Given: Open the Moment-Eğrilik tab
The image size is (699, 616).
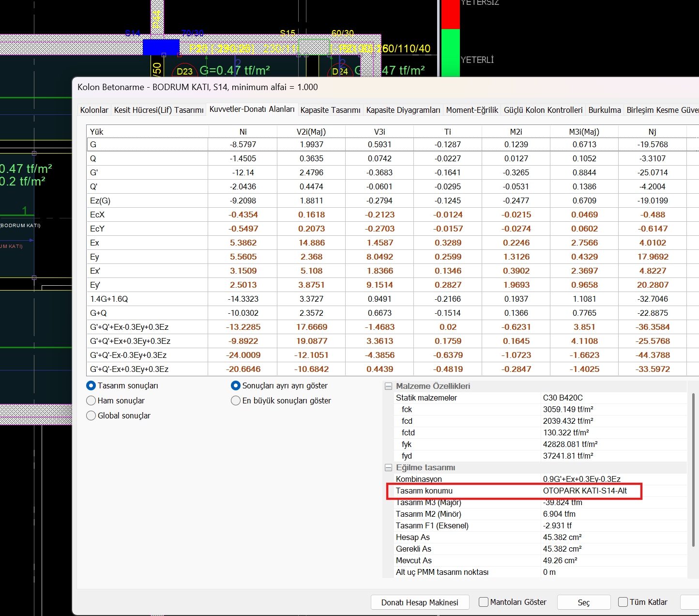Looking at the screenshot, I should pyautogui.click(x=472, y=110).
